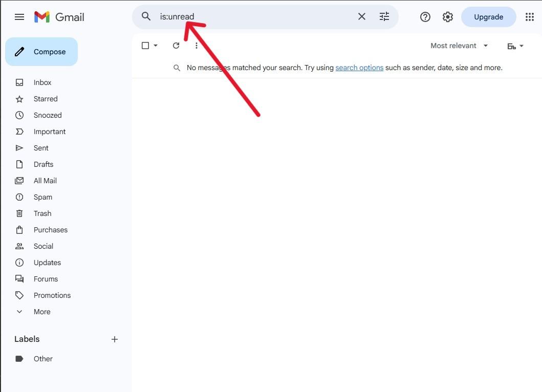Toggle the select all checkbox

coord(145,46)
